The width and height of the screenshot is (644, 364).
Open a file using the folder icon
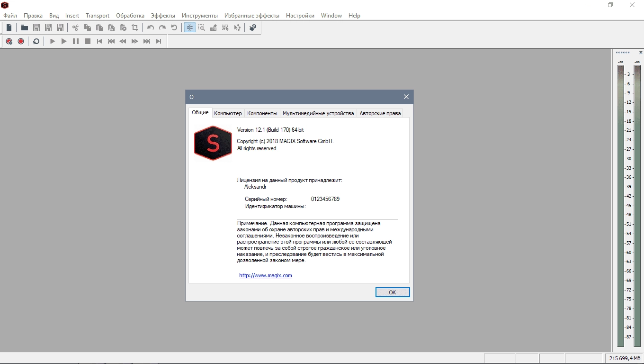(24, 27)
